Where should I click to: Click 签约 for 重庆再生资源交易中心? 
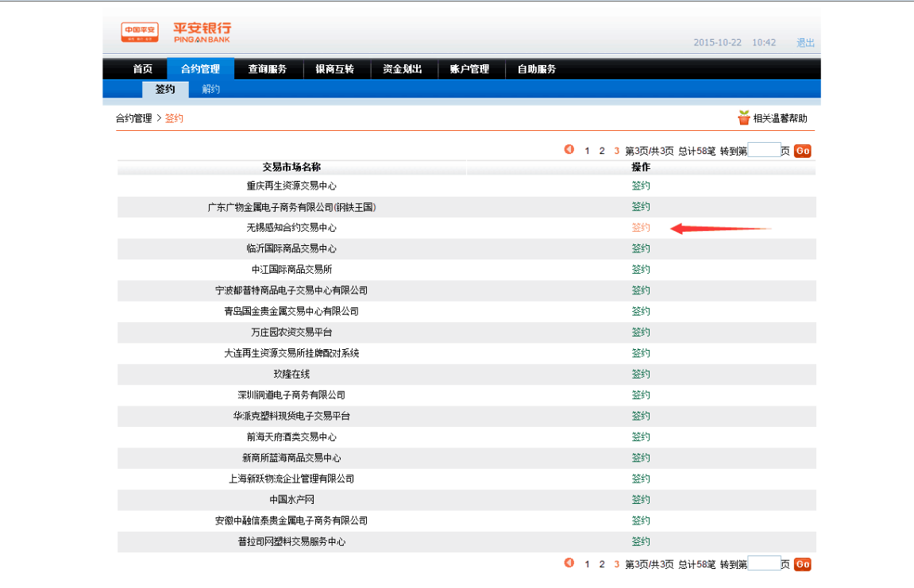(x=641, y=186)
